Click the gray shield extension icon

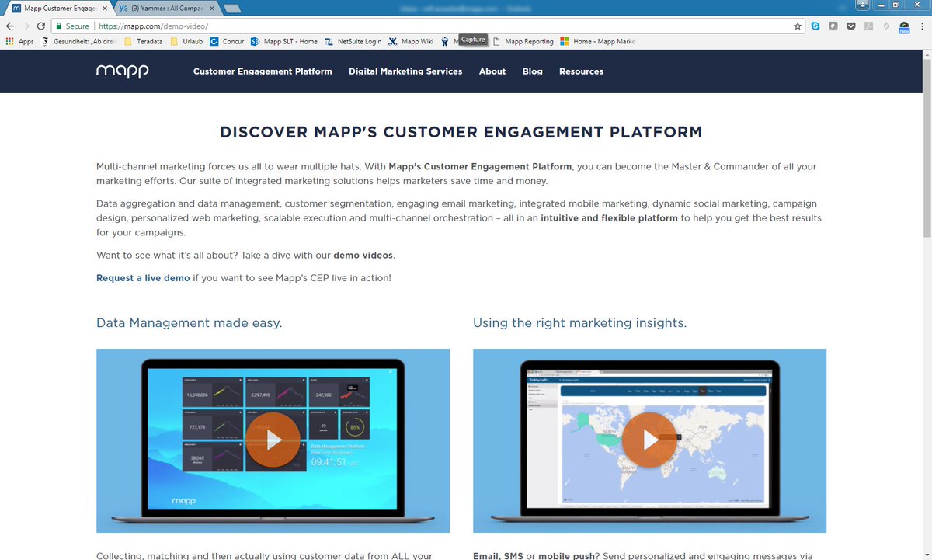pos(833,26)
